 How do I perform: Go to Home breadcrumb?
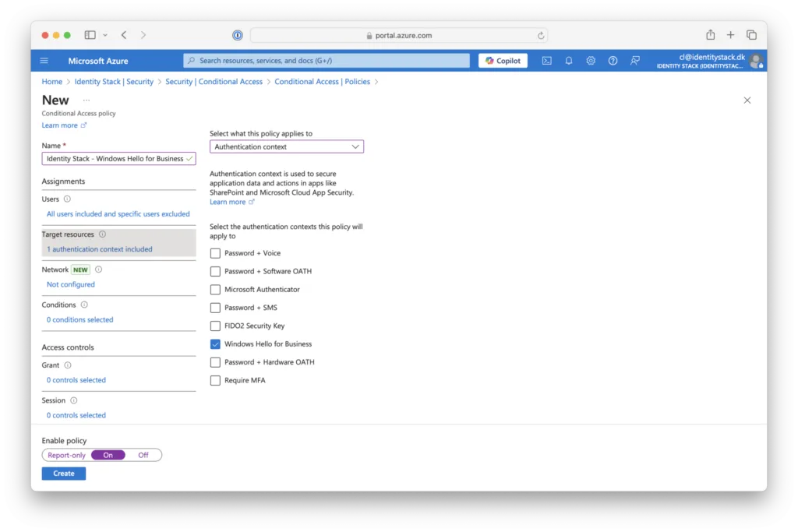click(52, 81)
